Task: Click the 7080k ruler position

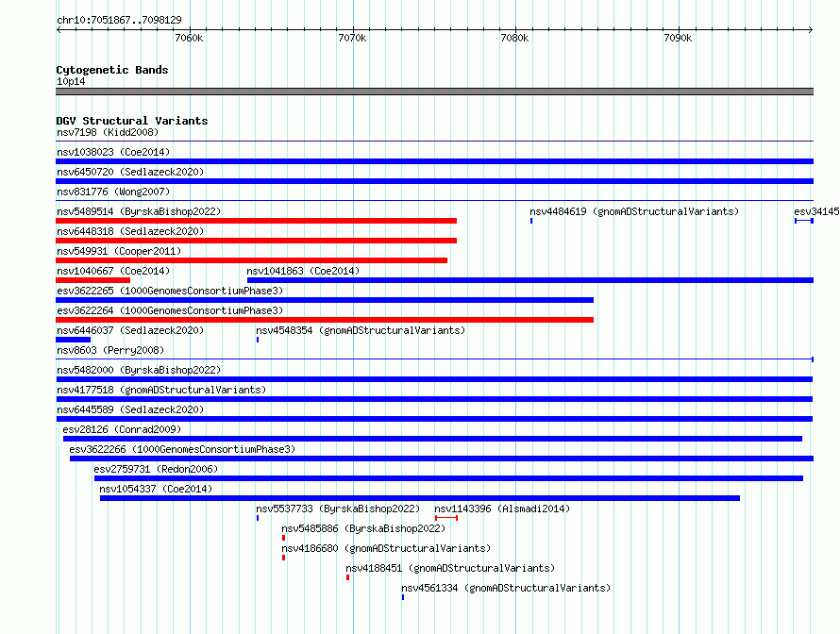Action: point(514,38)
